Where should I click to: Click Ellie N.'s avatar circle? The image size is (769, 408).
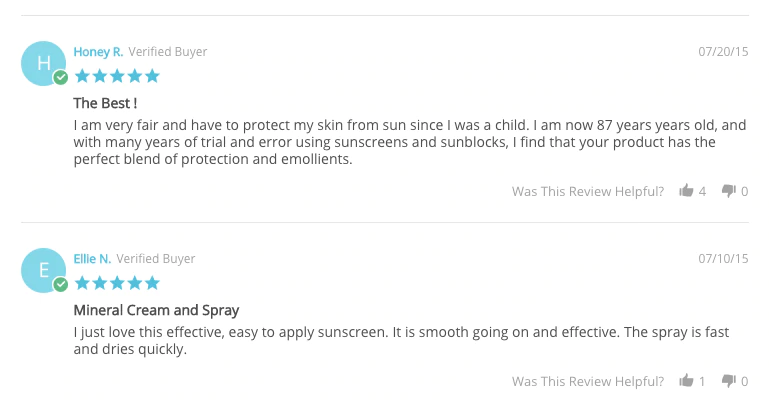click(x=43, y=270)
